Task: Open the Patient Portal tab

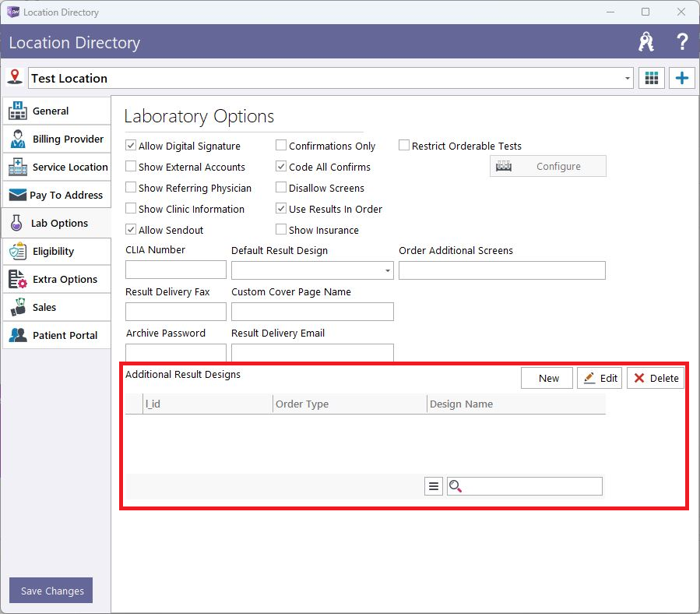Action: (57, 335)
